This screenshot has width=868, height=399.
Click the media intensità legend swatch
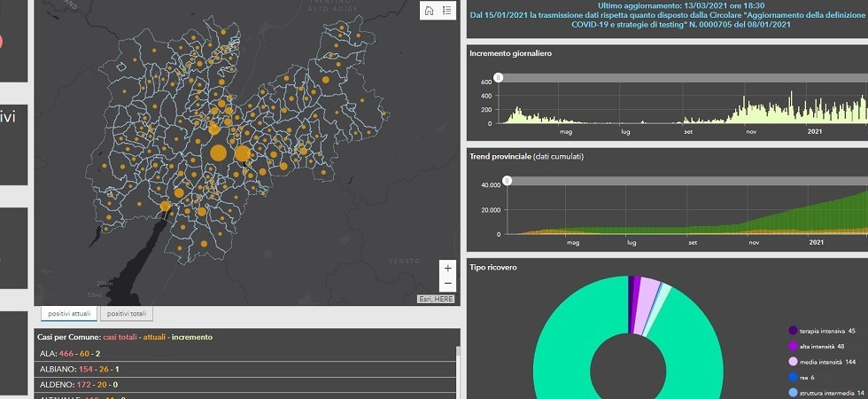(793, 362)
